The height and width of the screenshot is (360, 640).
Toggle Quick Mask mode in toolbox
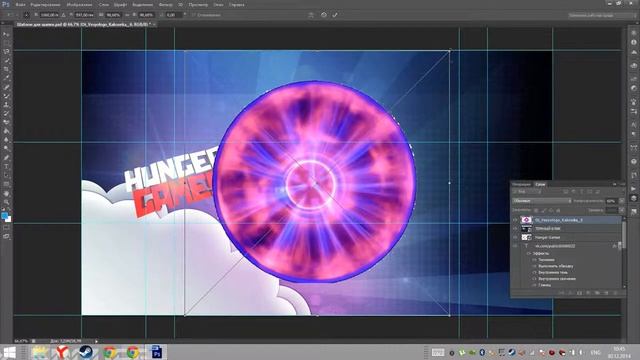[x=6, y=228]
